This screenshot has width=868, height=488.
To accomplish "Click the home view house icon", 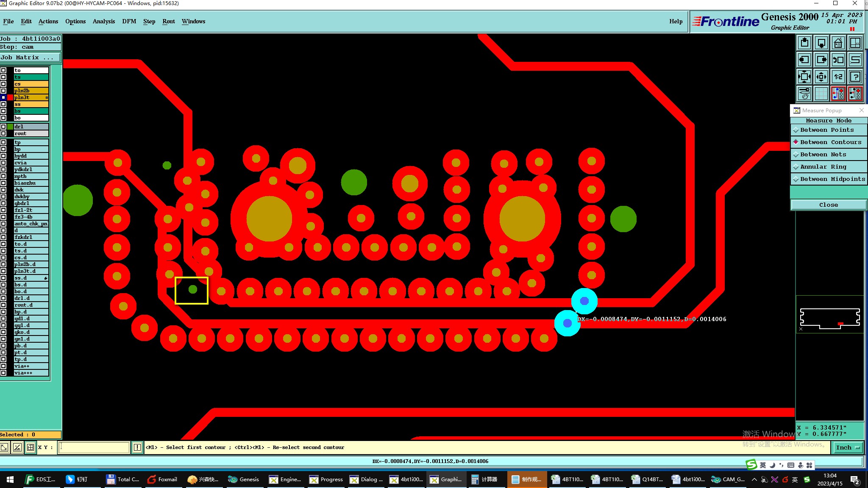I will point(838,43).
